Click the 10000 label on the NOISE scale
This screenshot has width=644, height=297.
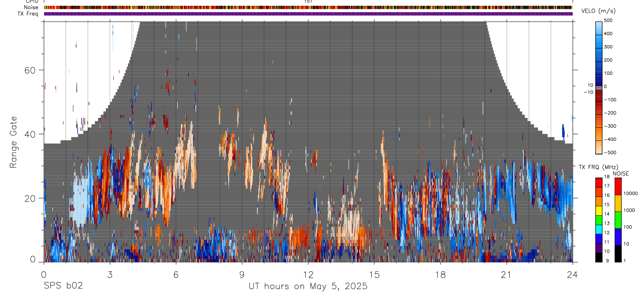pyautogui.click(x=631, y=194)
